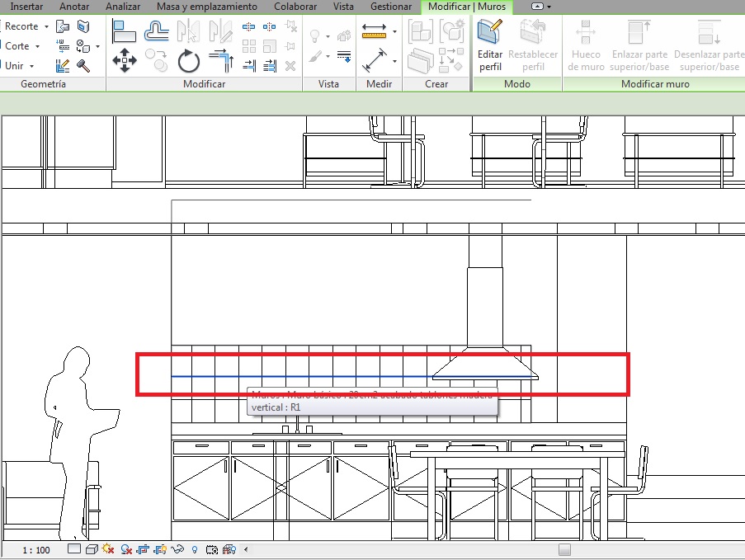
Task: Toggle sun path off in view bar
Action: pyautogui.click(x=107, y=549)
